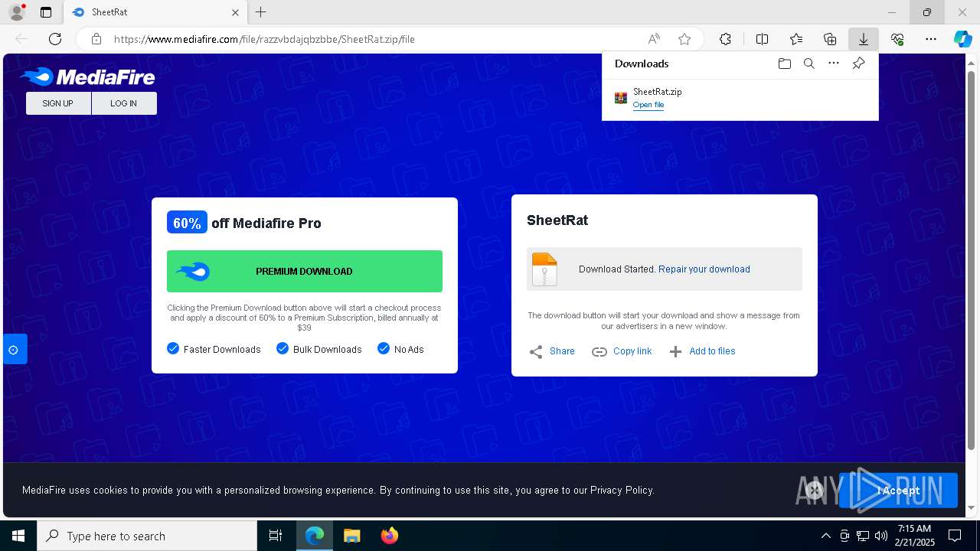This screenshot has height=551, width=980.
Task: Open downloads folder from Downloads panel
Action: point(784,64)
